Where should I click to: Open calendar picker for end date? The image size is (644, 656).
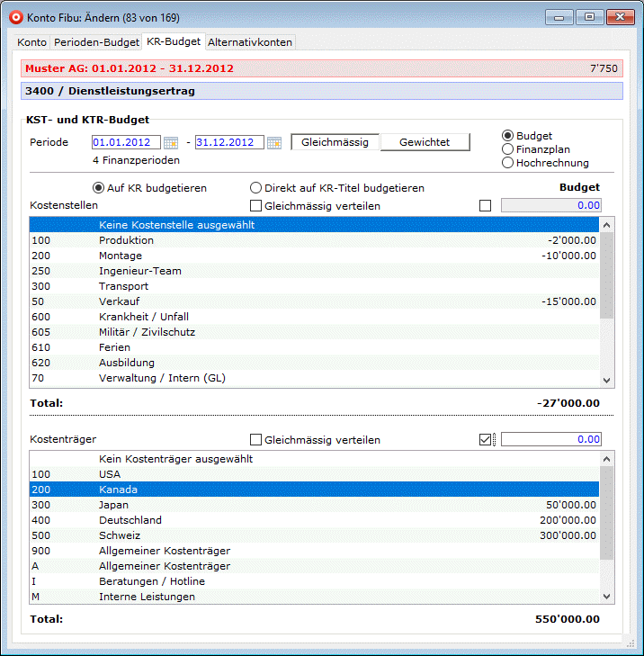tap(274, 143)
